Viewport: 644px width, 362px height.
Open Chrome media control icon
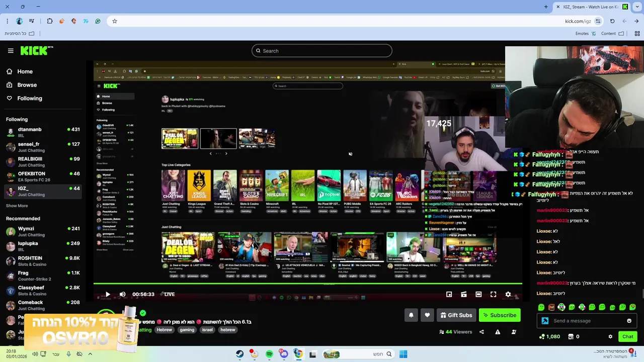[x=32, y=21]
